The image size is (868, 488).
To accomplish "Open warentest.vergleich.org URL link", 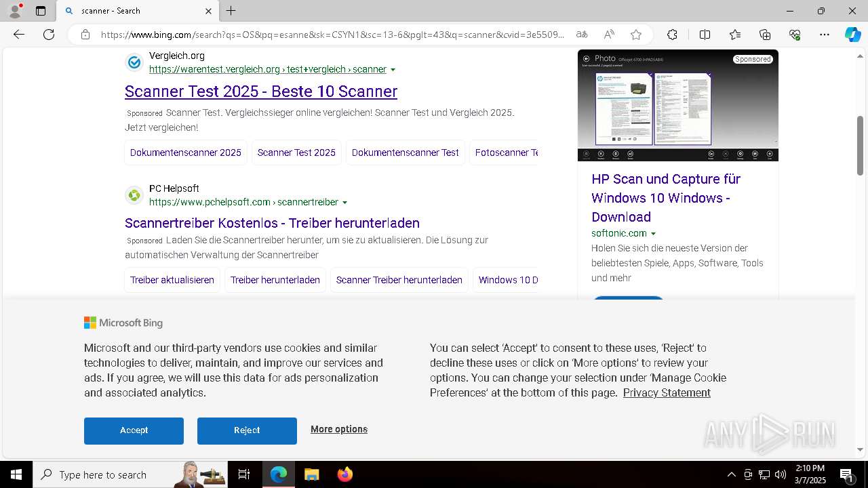I will 268,69.
